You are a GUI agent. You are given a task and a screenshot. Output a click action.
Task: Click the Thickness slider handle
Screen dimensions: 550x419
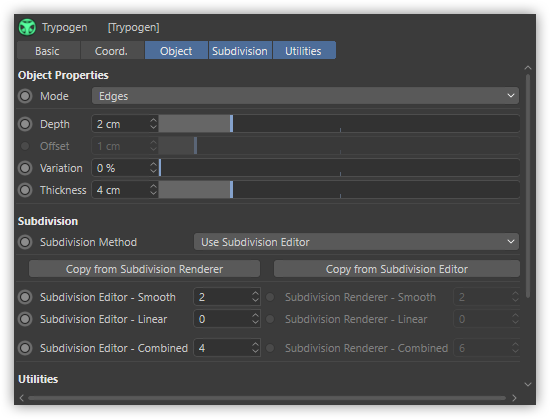point(232,190)
